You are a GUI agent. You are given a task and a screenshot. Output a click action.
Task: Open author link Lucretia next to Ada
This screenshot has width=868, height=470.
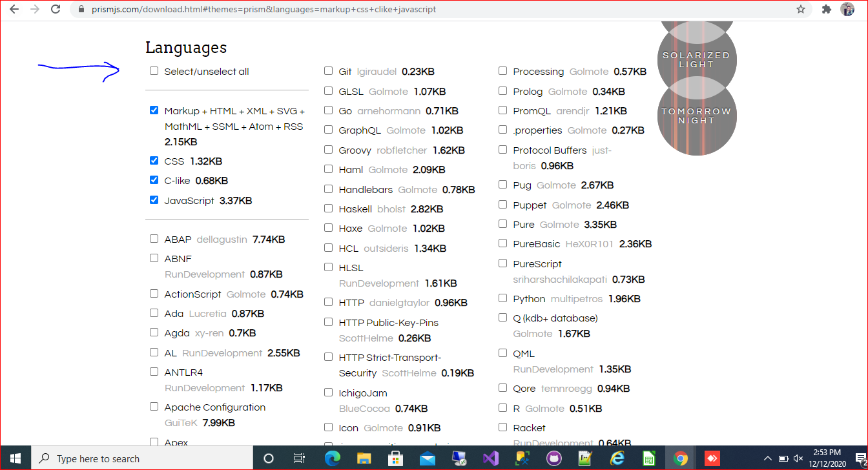pos(207,314)
